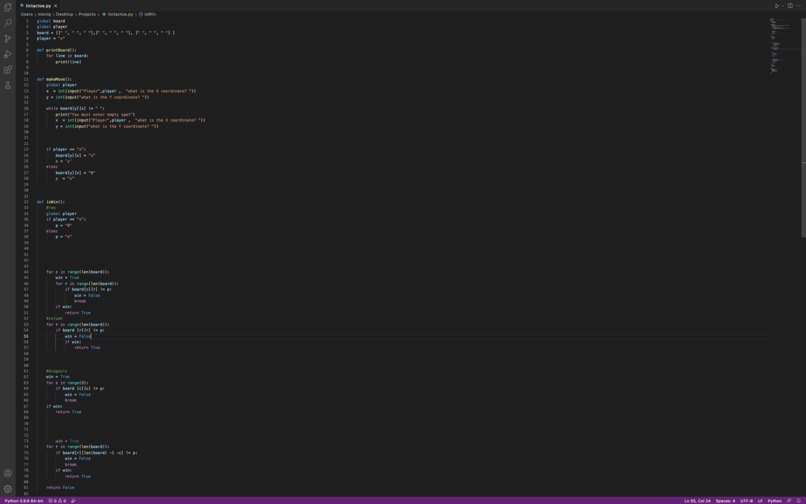The image size is (806, 504).
Task: Click line number 32 in gutter
Action: (26, 202)
